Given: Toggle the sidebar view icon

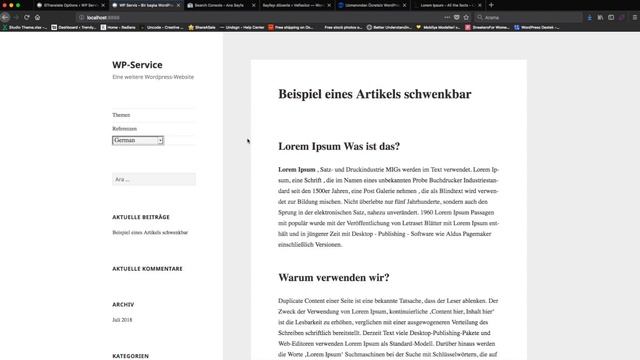Looking at the screenshot, I should point(611,18).
